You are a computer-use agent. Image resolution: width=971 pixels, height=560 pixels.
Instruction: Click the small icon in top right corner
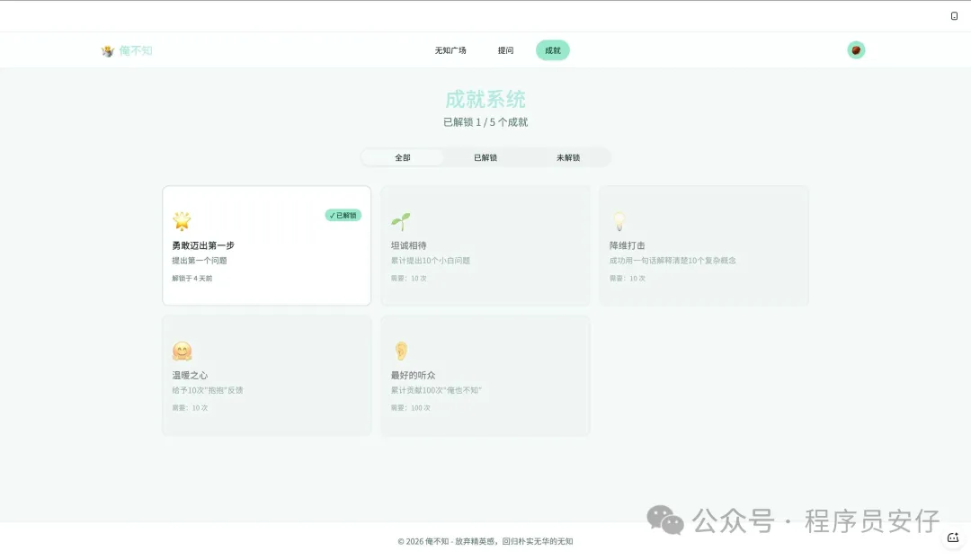(954, 16)
